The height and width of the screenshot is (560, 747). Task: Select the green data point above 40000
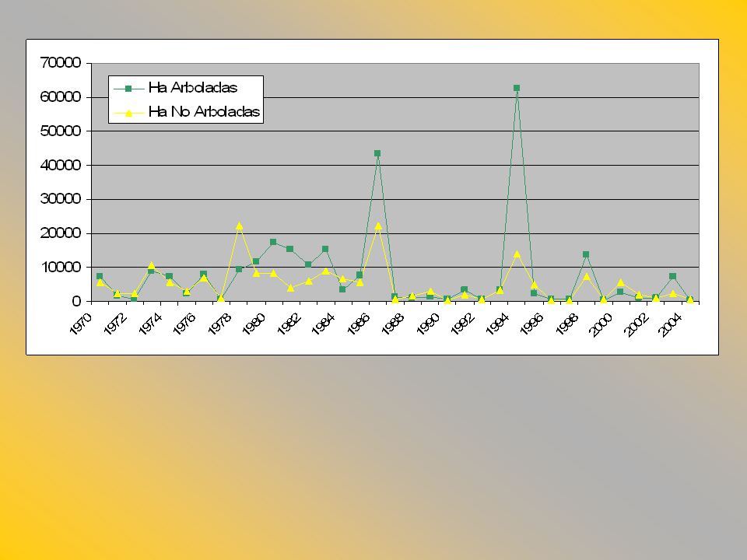pos(377,153)
